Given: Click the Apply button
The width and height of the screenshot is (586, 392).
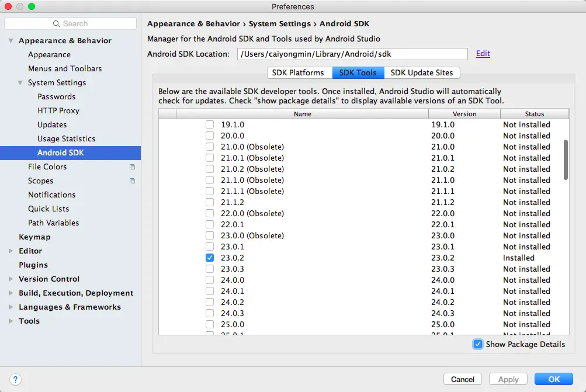Looking at the screenshot, I should point(508,379).
